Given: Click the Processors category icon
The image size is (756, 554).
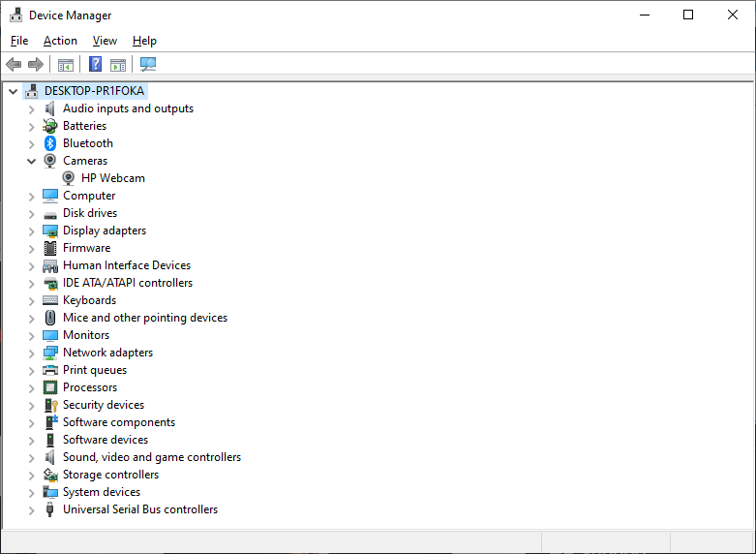Looking at the screenshot, I should coord(50,387).
